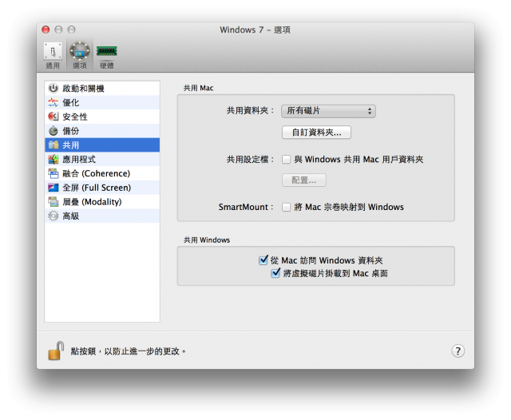
Task: Select 備份 in the sidebar list
Action: [x=102, y=131]
